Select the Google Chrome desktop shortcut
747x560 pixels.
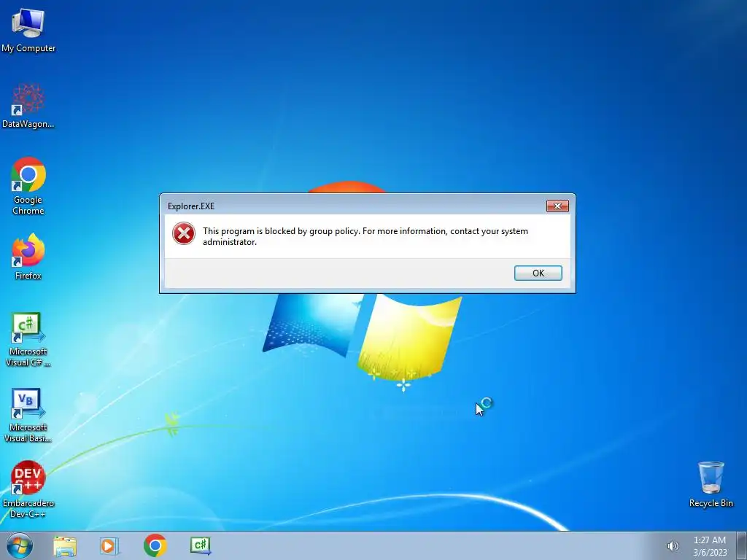(x=28, y=186)
